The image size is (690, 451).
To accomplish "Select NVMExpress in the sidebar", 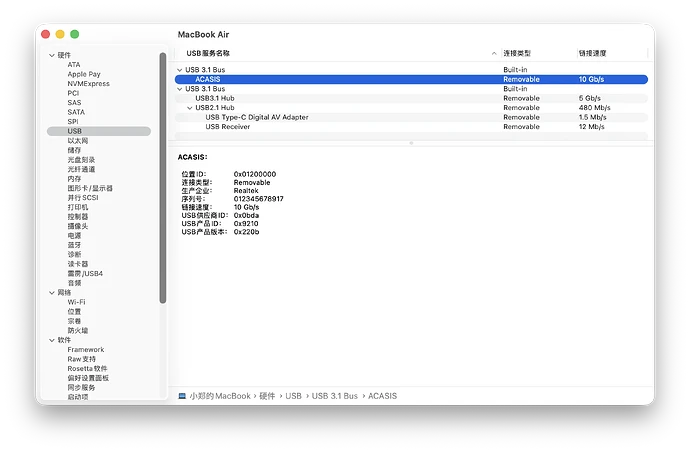I will tap(88, 84).
